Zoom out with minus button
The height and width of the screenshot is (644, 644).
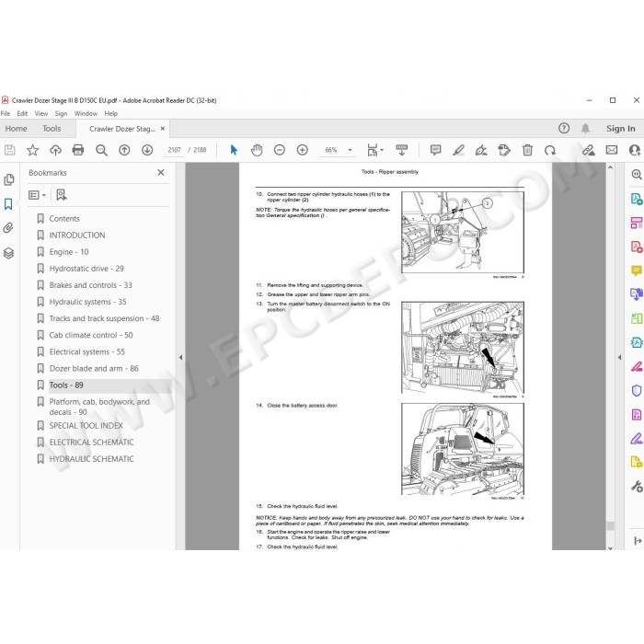point(280,150)
